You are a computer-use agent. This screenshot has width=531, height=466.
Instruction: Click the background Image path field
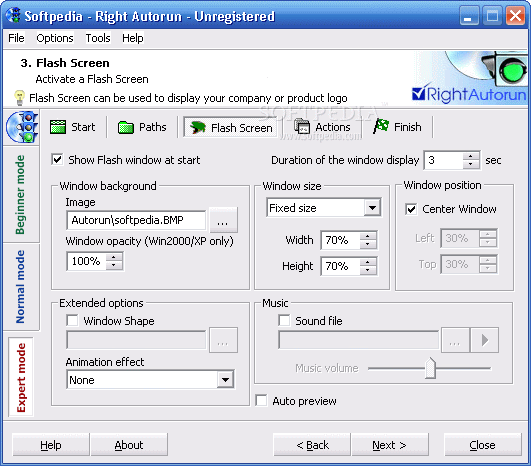tap(136, 220)
